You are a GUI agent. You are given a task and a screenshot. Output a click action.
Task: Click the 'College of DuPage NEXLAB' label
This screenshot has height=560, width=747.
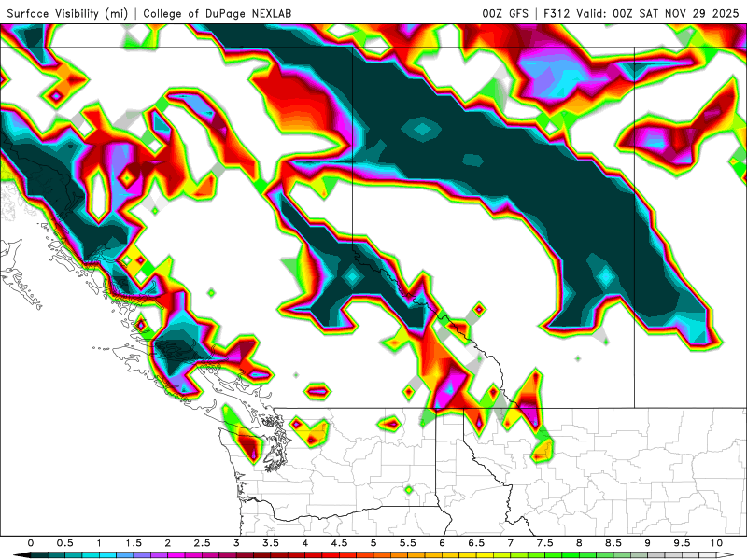pos(218,13)
